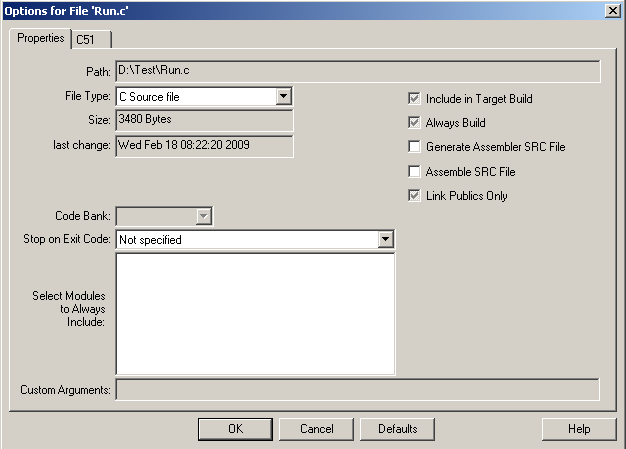Click the Size field showing 3480 Bytes
This screenshot has height=449, width=626.
coord(204,120)
